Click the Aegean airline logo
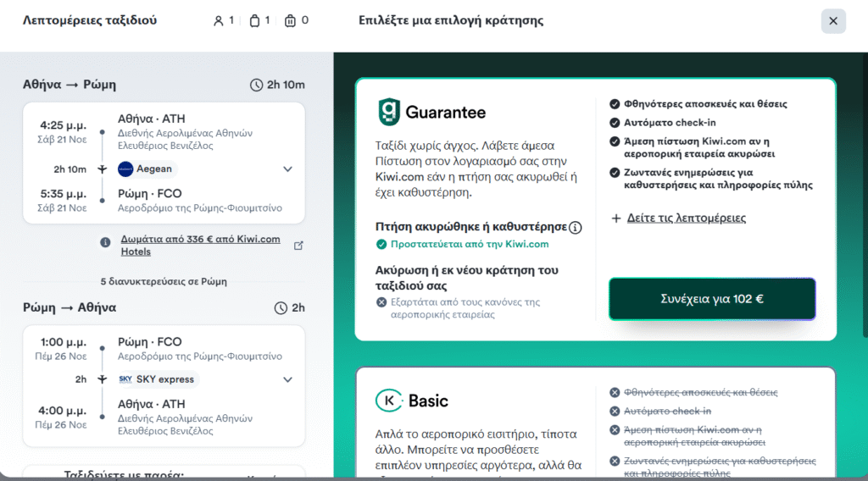This screenshot has width=868, height=481. [x=125, y=169]
